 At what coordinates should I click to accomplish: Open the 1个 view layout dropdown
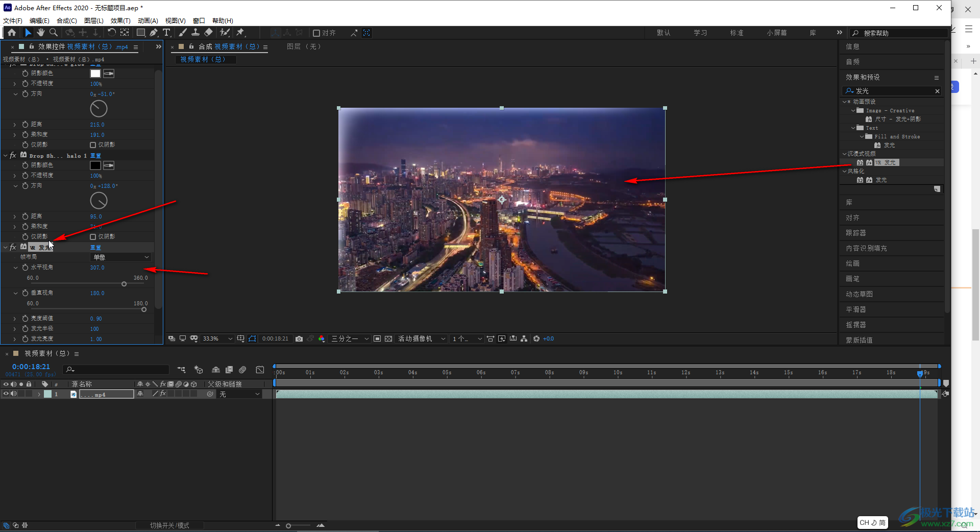[x=467, y=338]
